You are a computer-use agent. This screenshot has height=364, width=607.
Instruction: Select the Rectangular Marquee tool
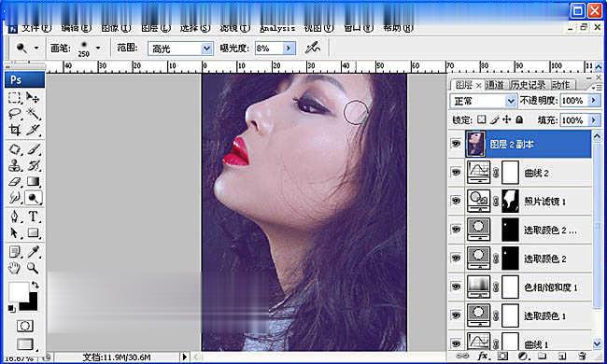[x=14, y=97]
